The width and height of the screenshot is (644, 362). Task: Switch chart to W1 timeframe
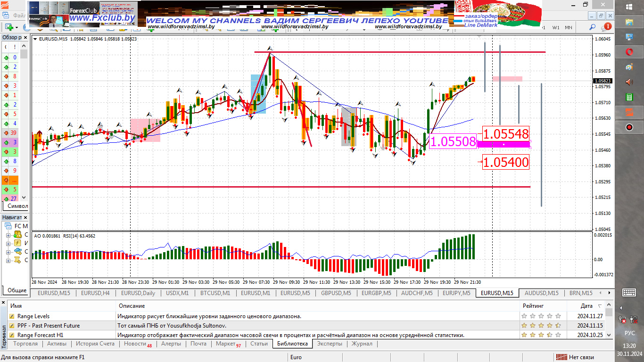tap(556, 27)
